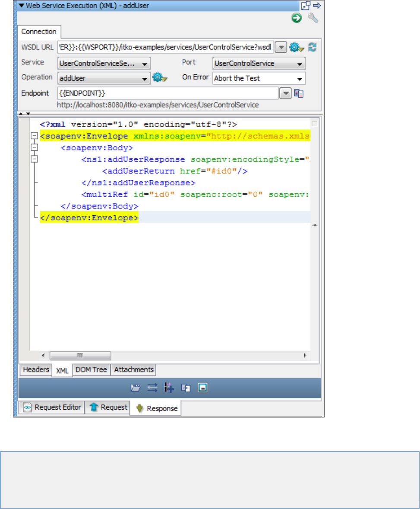Click the up collapse arrow above XML pane
Viewport: 420px width, 509px height.
21,114
